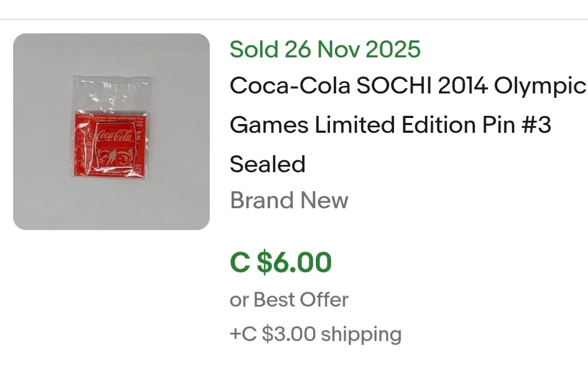Click the word "Sealed" in the title
Screen dimensions: 588x371
[x=267, y=164]
